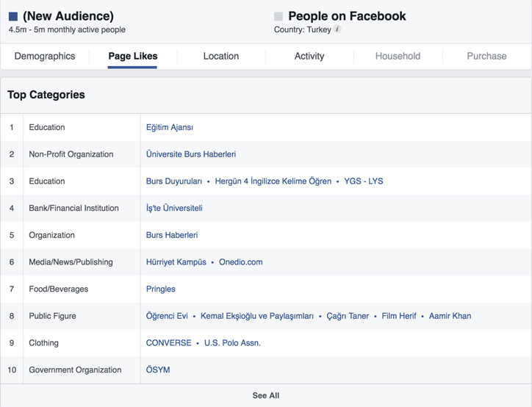Click the (New Audience) title
The image size is (532, 407).
tap(68, 16)
